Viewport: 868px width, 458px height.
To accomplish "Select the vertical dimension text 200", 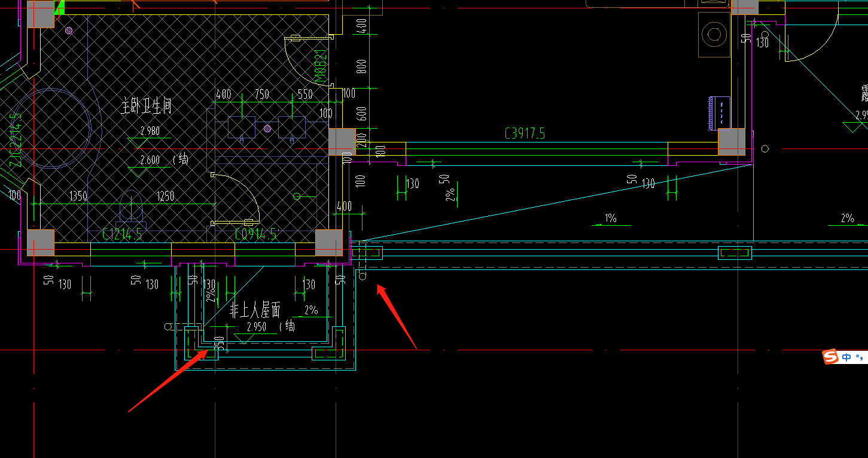I will tap(361, 142).
